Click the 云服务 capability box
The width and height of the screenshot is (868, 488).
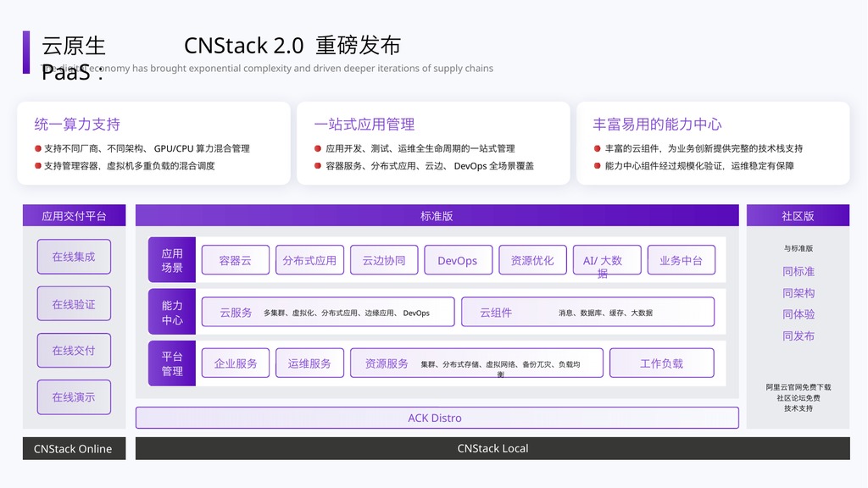click(x=328, y=312)
